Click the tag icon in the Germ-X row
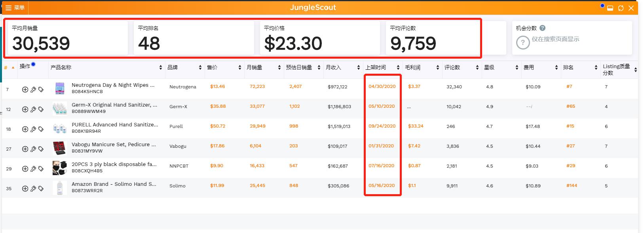This screenshot has height=233, width=644. click(x=41, y=109)
